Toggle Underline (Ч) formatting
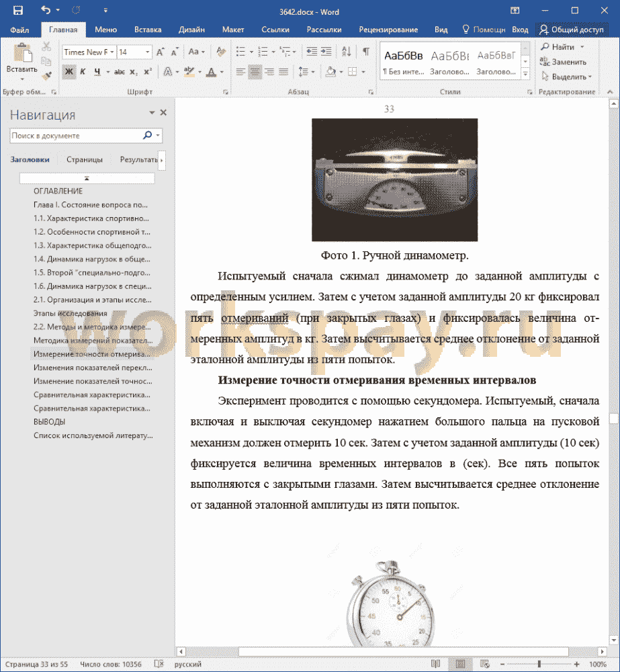 point(97,72)
